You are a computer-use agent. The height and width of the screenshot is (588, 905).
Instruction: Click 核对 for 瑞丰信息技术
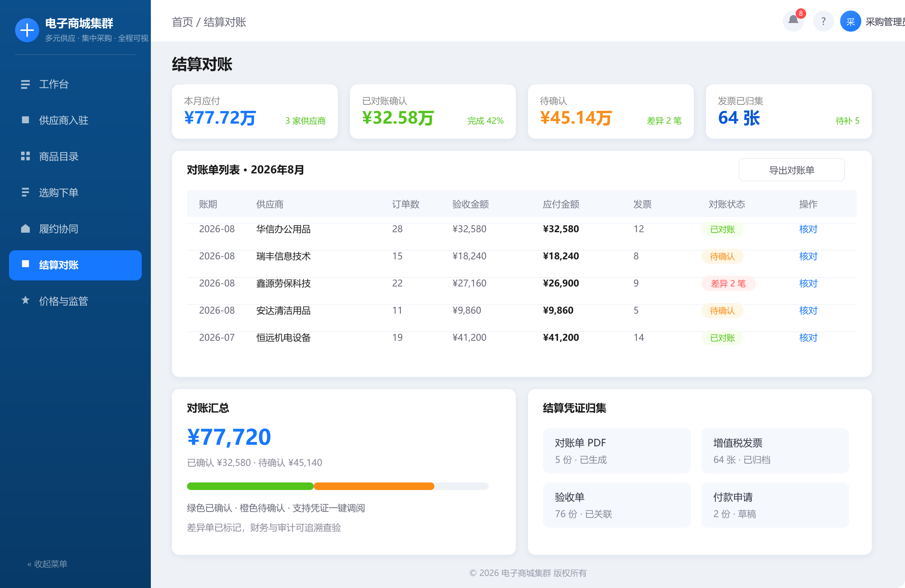point(808,256)
